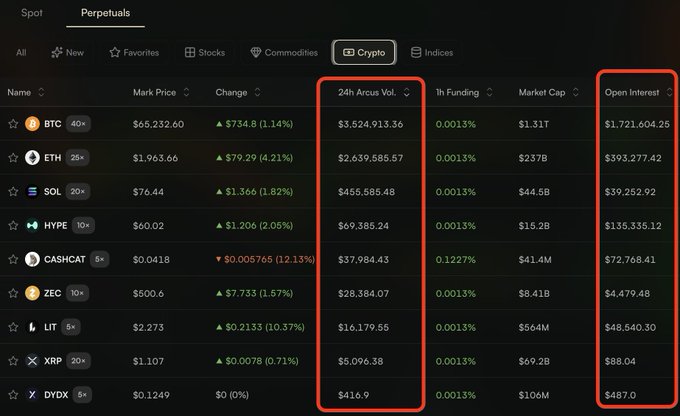Open the Favorites filter

coord(134,52)
